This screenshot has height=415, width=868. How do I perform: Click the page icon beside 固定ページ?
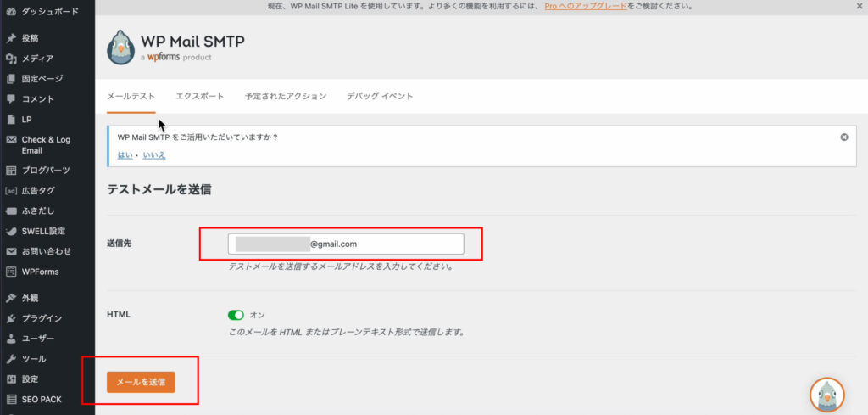(x=11, y=79)
